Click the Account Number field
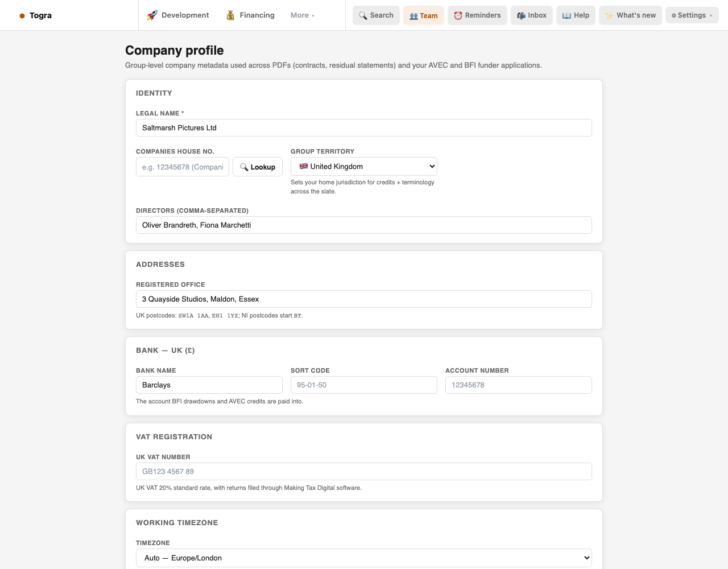Viewport: 728px width, 569px height. pyautogui.click(x=519, y=385)
